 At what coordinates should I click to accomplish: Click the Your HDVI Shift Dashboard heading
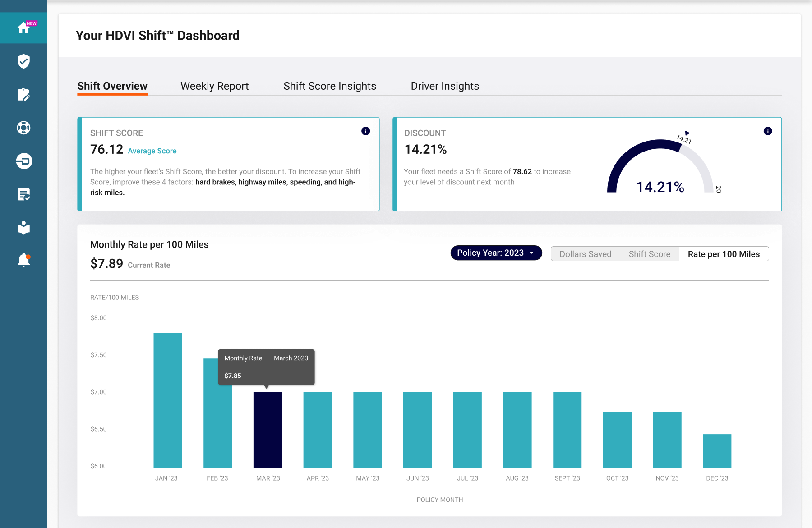[158, 36]
